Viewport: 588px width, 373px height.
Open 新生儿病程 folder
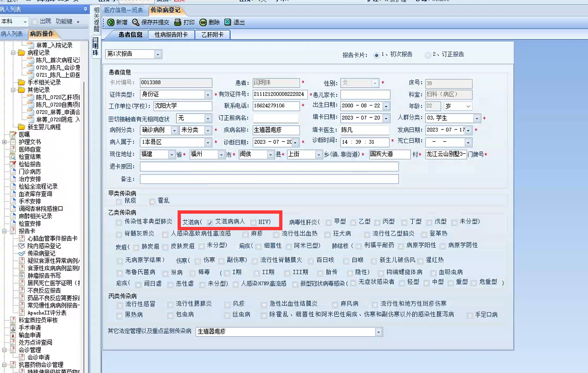[x=44, y=127]
